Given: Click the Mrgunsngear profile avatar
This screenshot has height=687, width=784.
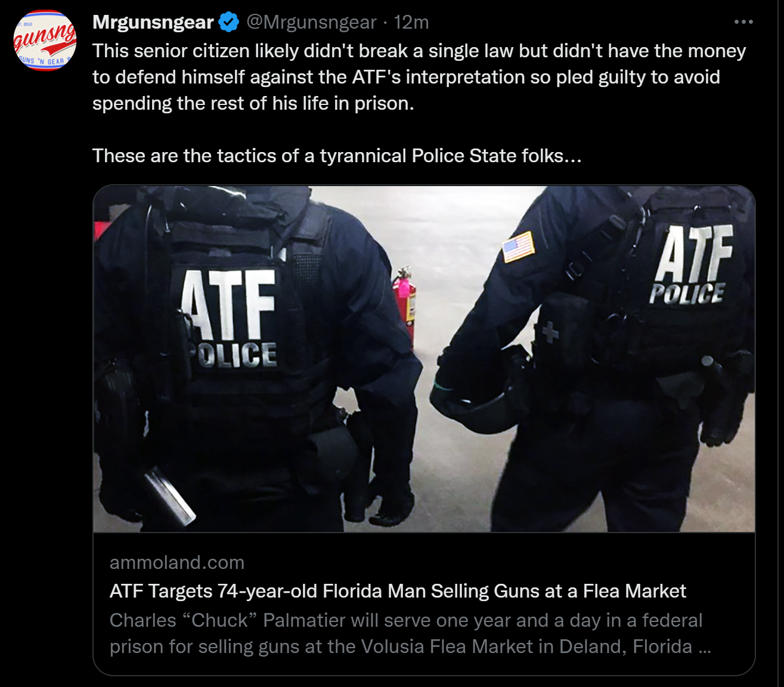Looking at the screenshot, I should click(45, 41).
